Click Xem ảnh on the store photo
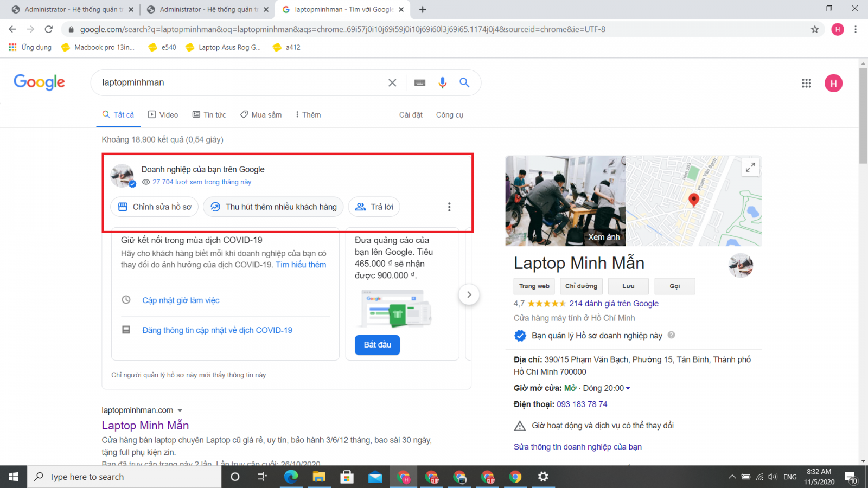Screen dimensions: 868x488 604,237
